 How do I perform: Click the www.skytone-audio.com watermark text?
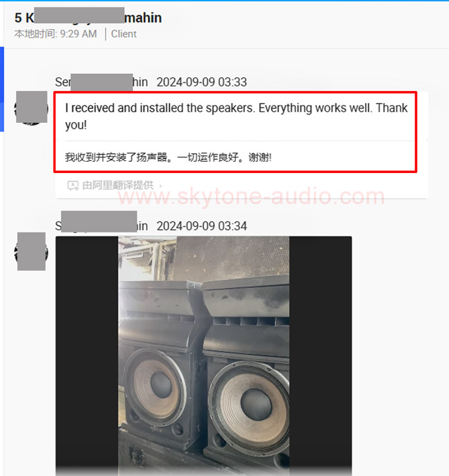coord(251,197)
